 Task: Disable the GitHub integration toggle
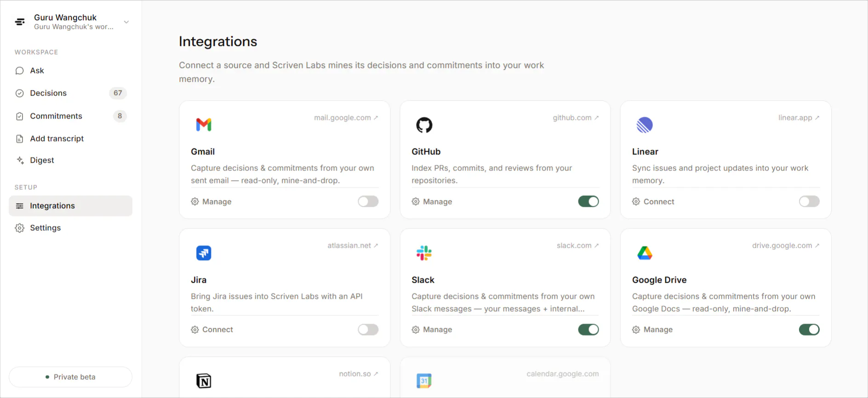coord(588,201)
